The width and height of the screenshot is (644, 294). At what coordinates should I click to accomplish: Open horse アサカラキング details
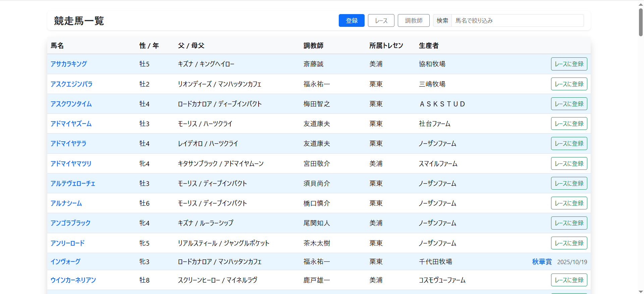click(x=69, y=64)
